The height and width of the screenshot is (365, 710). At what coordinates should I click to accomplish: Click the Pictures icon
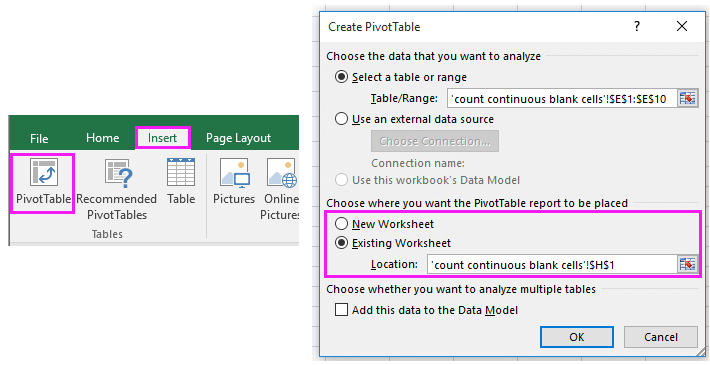[x=234, y=173]
